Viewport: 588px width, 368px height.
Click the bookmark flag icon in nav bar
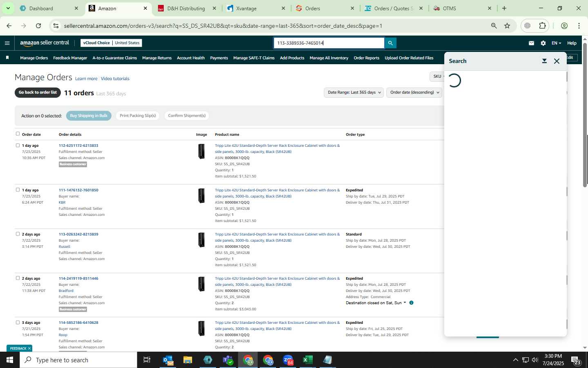coord(7,58)
